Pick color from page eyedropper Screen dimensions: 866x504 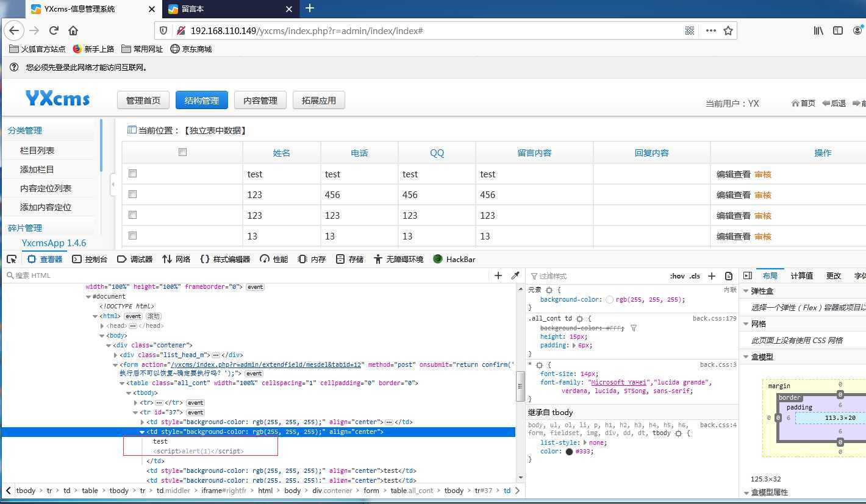click(x=515, y=275)
